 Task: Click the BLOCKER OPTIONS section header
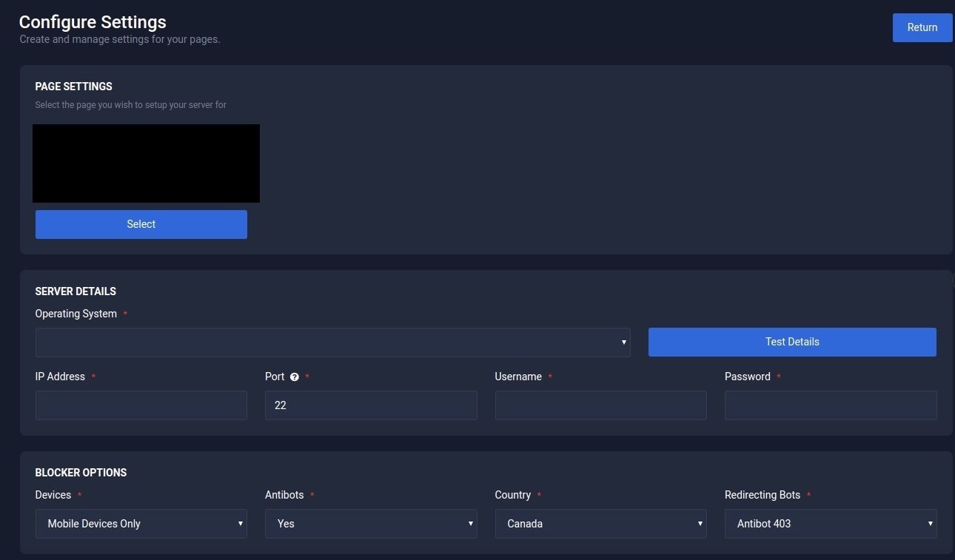[81, 473]
